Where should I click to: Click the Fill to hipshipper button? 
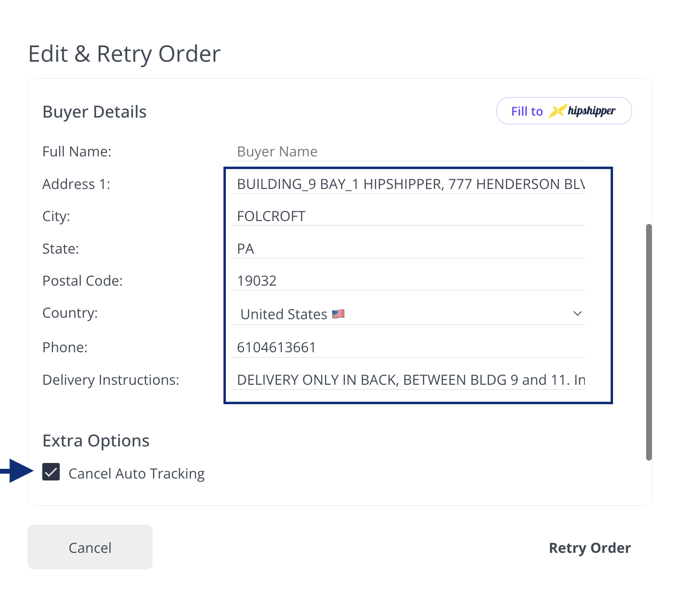pos(563,111)
